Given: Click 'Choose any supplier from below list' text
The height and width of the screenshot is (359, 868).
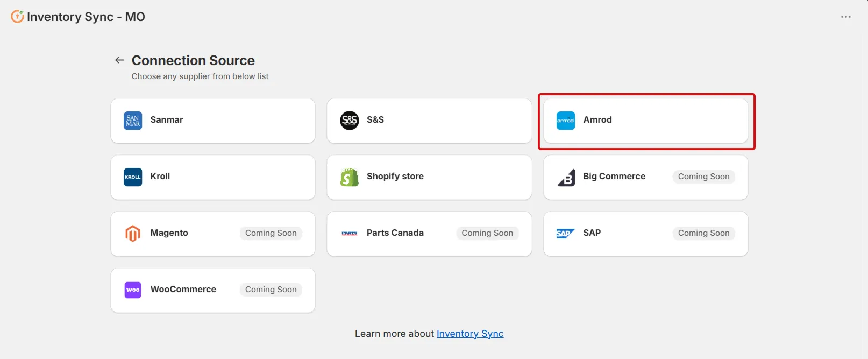Looking at the screenshot, I should coord(200,76).
